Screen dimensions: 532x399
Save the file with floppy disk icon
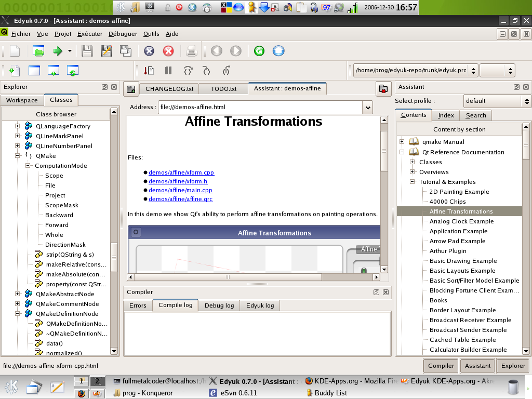(x=87, y=51)
